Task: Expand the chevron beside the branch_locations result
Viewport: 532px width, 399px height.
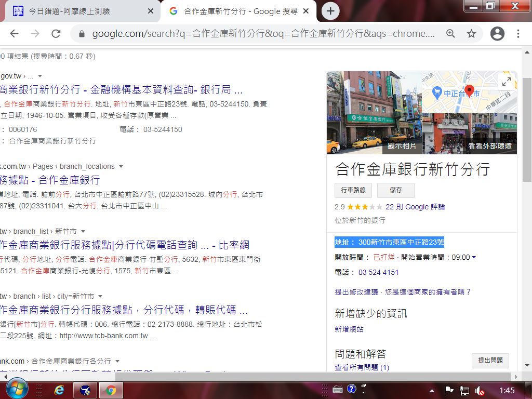Action: tap(121, 167)
